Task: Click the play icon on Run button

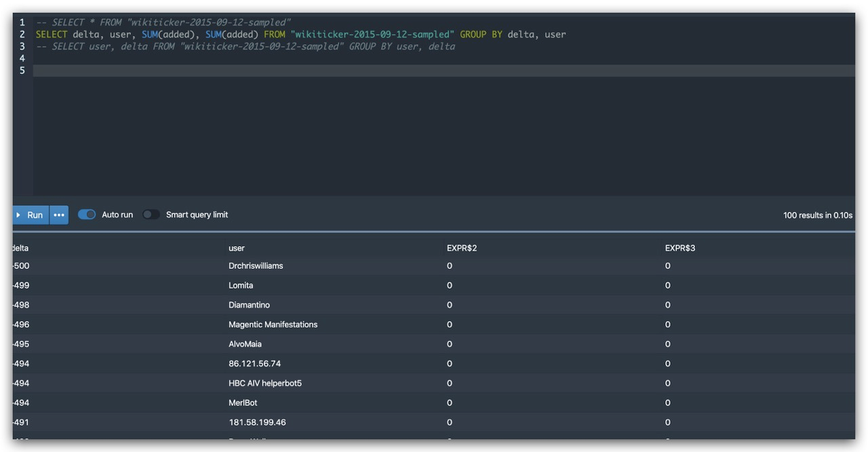Action: click(x=18, y=215)
